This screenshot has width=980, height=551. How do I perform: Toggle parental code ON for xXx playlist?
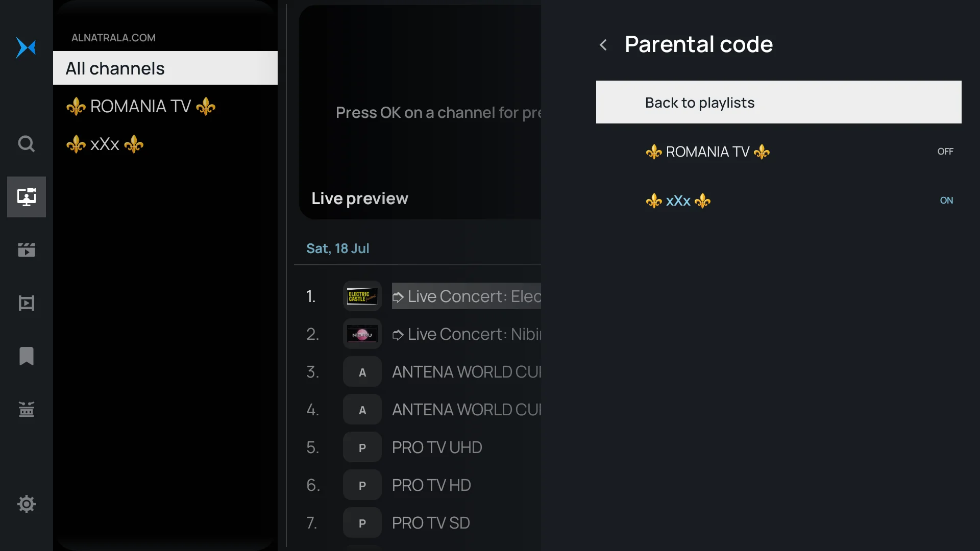pyautogui.click(x=779, y=201)
